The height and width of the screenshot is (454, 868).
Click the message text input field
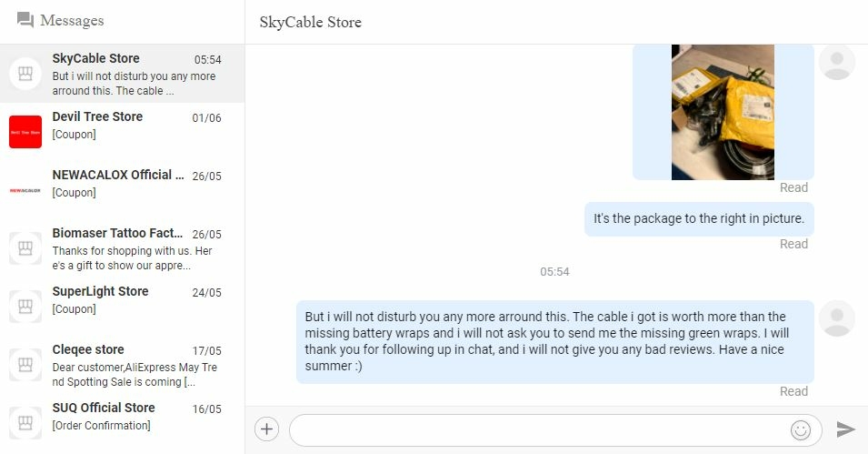540,429
